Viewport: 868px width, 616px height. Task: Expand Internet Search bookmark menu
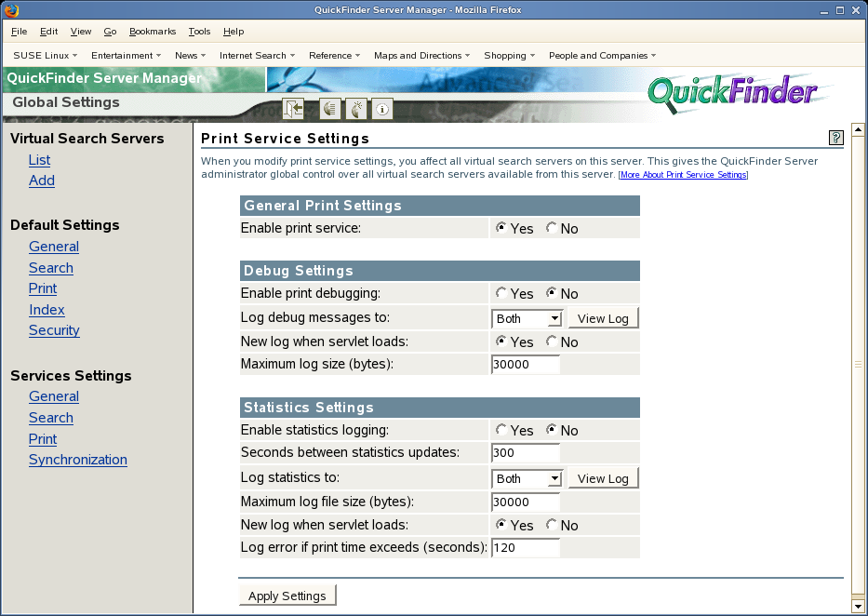(x=258, y=55)
